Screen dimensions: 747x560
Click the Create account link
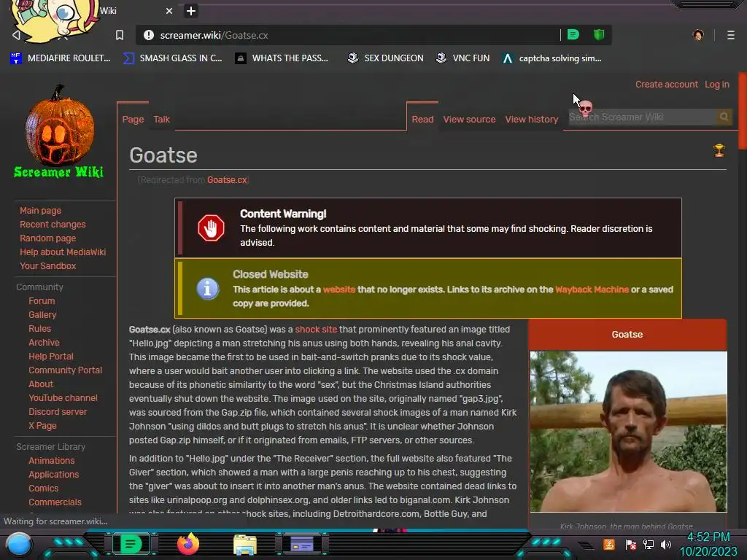(x=667, y=85)
